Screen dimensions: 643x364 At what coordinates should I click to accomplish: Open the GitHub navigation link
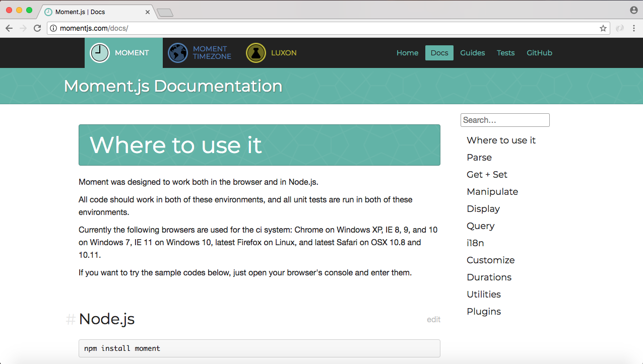pyautogui.click(x=539, y=53)
